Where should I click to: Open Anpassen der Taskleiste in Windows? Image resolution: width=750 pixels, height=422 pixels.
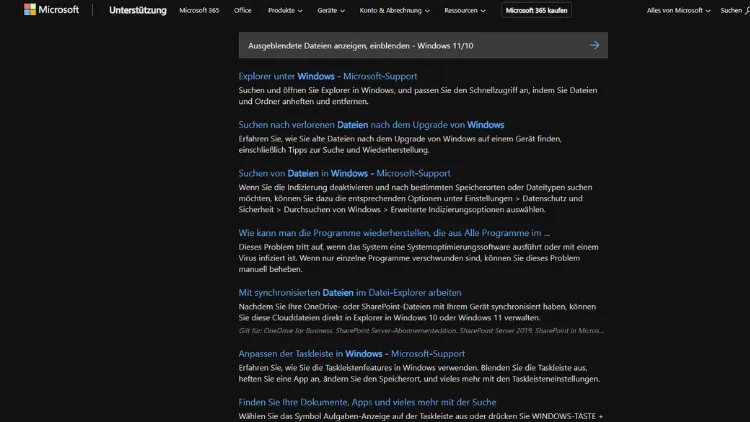[352, 354]
